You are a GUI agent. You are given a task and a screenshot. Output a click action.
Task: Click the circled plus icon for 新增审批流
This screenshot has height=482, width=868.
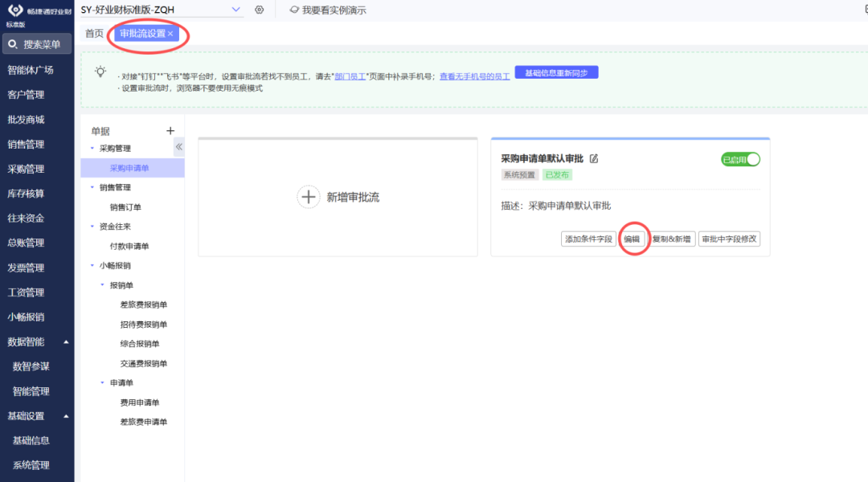pos(309,197)
